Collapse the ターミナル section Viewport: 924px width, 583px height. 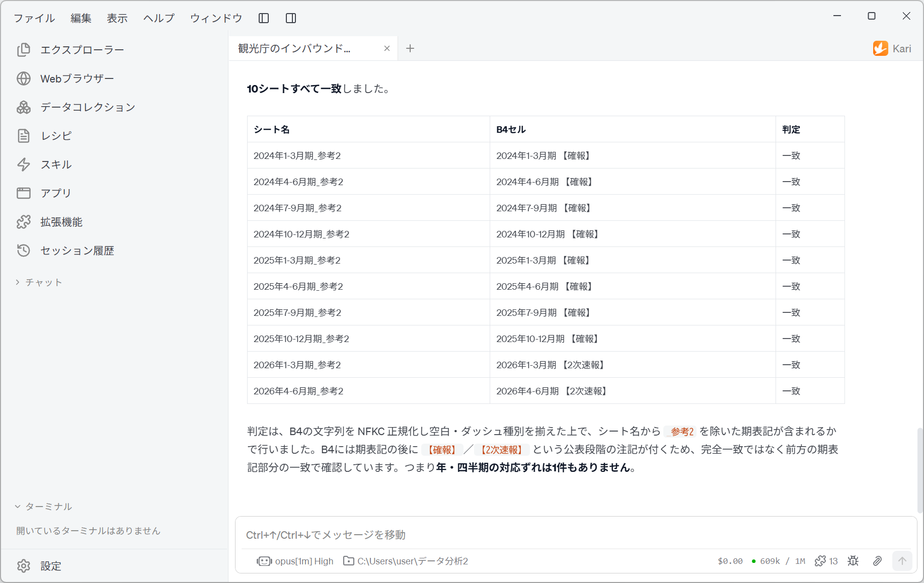coord(43,507)
